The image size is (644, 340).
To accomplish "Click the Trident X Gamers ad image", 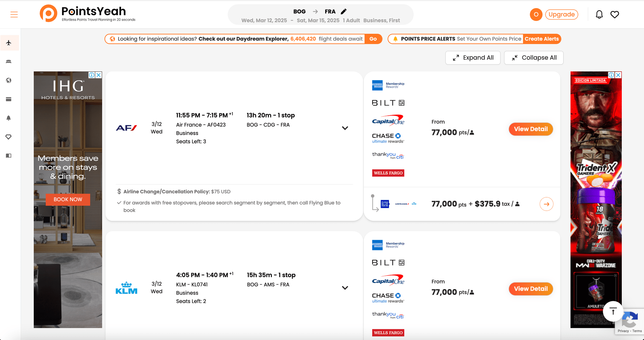I will pos(596,200).
